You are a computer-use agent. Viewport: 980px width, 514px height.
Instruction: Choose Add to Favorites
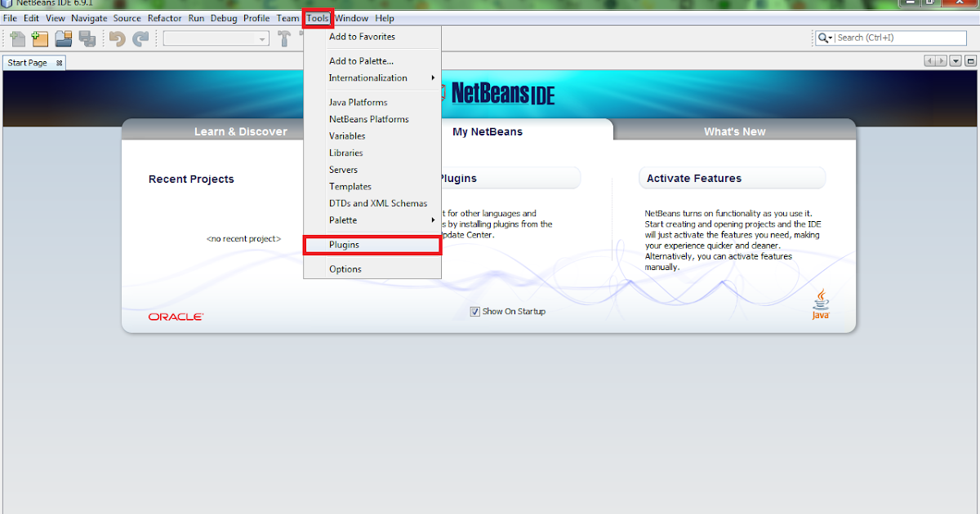[372, 37]
